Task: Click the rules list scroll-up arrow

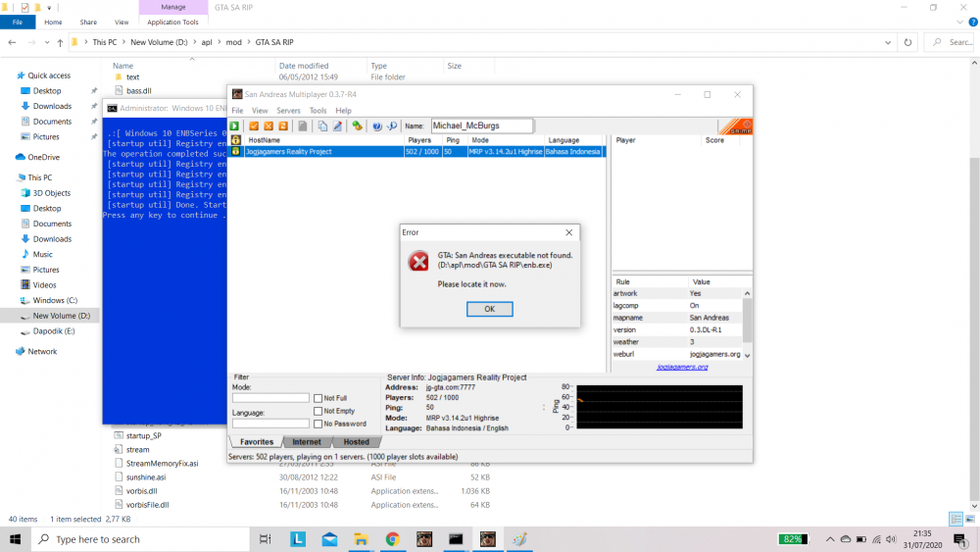Action: [x=747, y=293]
